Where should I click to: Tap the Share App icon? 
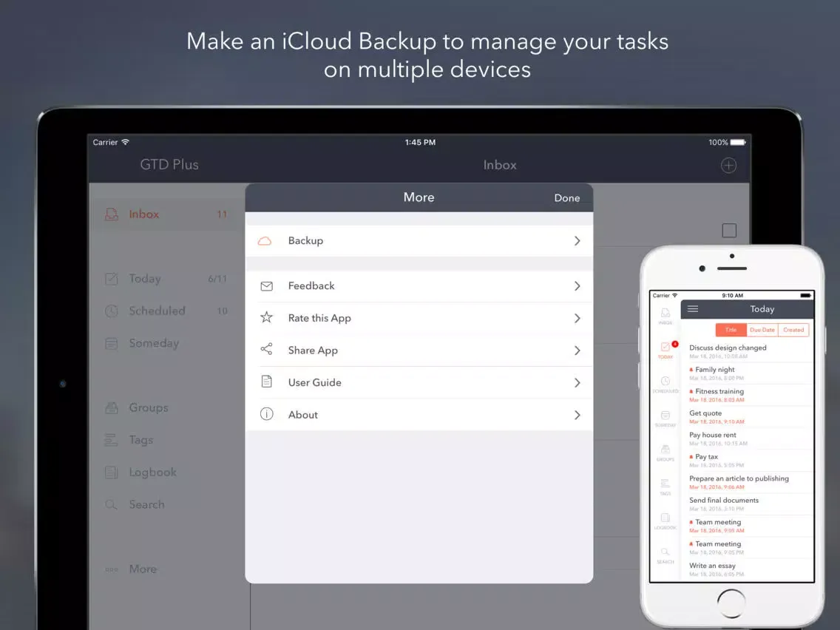(266, 349)
